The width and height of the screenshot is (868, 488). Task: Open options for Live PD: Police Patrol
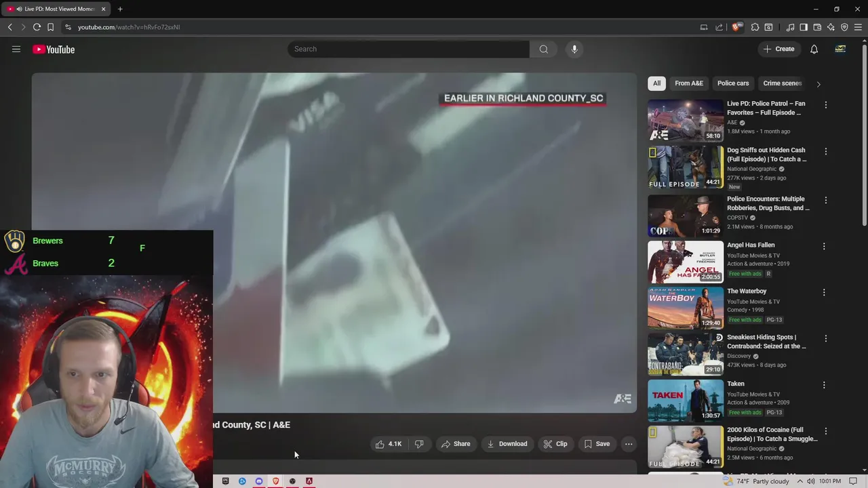pos(825,105)
